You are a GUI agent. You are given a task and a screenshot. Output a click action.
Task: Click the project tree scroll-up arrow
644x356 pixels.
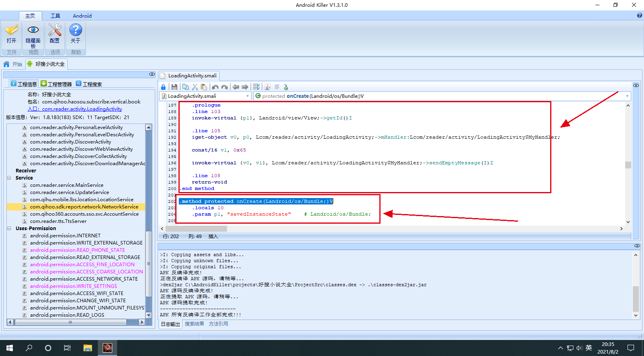coord(148,127)
